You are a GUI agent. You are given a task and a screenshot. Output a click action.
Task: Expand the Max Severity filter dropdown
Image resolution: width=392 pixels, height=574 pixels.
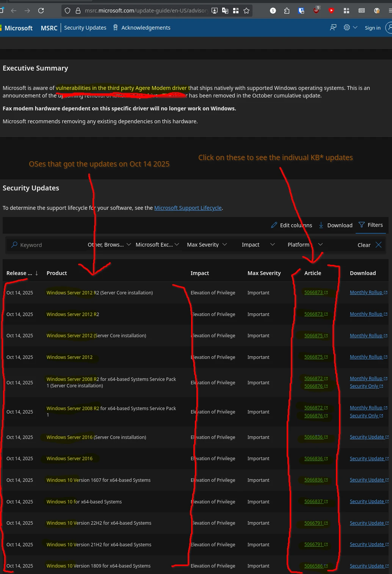(x=207, y=245)
